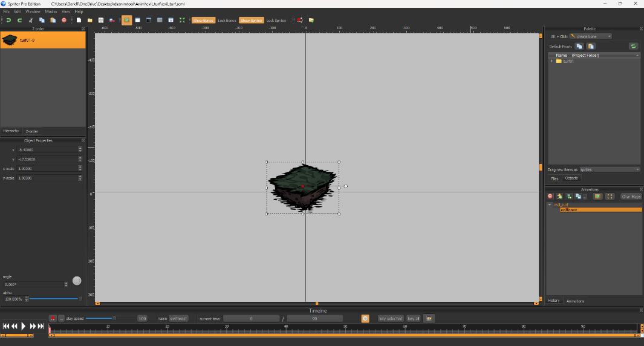Viewport: 644px width, 346px height.
Task: Toggle the Show Sprites button
Action: 251,21
